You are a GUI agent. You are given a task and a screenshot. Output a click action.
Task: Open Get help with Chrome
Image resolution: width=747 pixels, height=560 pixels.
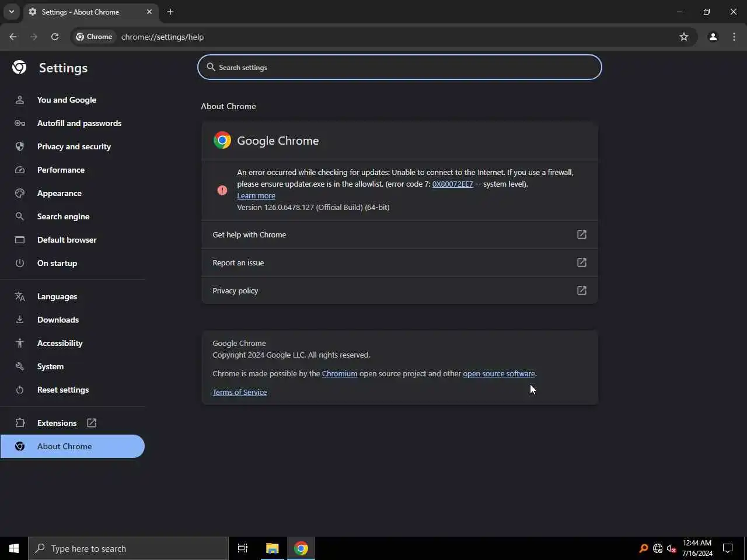click(x=400, y=235)
